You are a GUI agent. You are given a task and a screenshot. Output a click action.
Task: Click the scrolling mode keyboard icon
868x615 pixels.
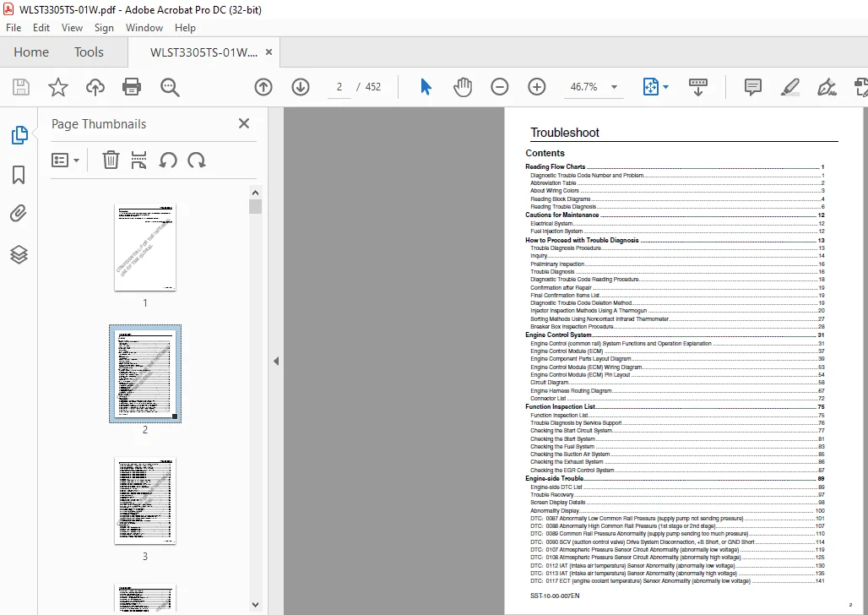pyautogui.click(x=698, y=87)
